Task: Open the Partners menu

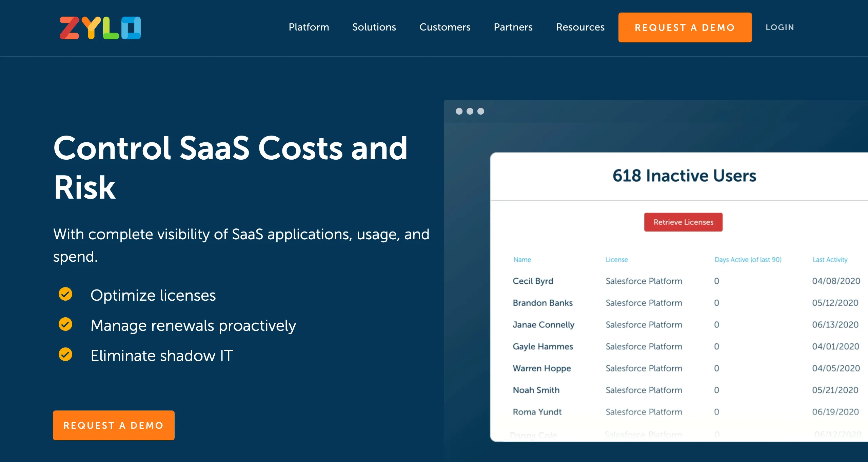Action: click(x=513, y=27)
